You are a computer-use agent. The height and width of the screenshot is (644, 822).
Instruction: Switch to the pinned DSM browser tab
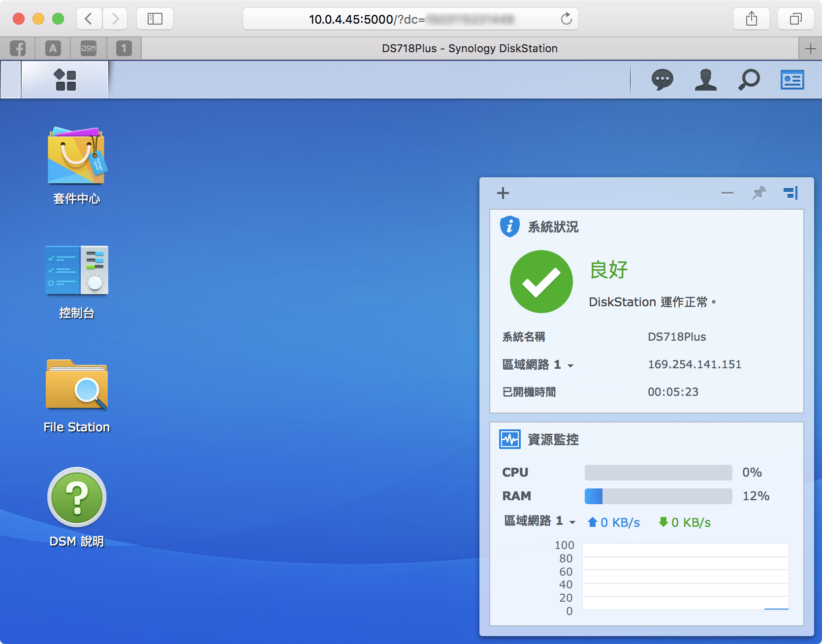[x=89, y=48]
